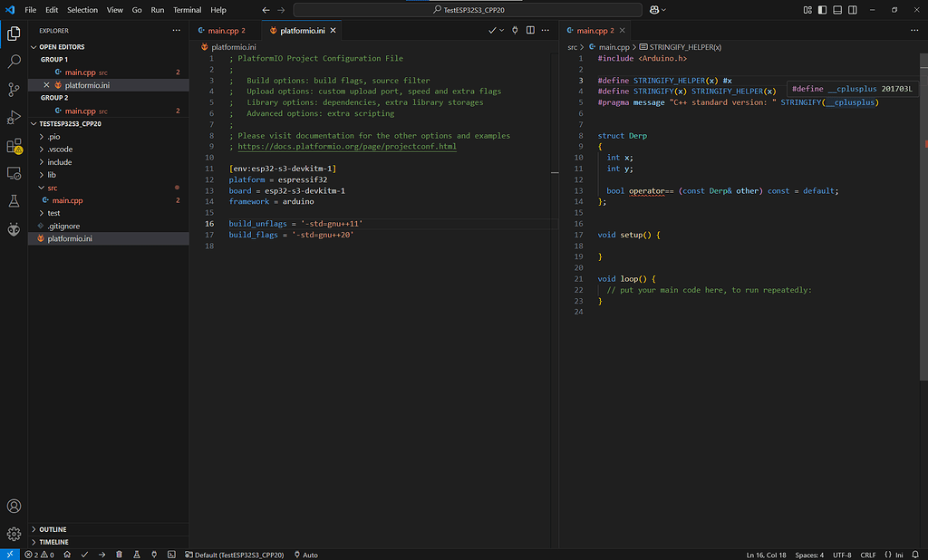The height and width of the screenshot is (560, 928).
Task: Open the docs.platformio.org projectconf link
Action: click(x=347, y=146)
